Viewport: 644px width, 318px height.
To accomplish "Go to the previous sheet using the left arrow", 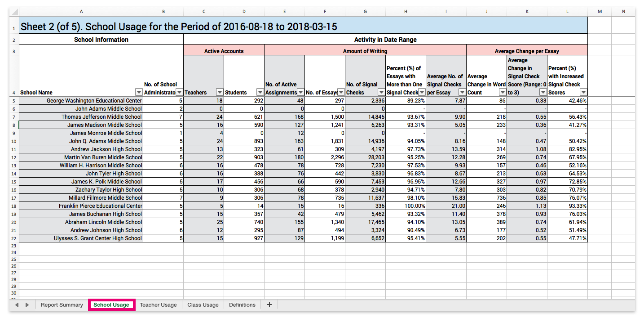I will [17, 305].
